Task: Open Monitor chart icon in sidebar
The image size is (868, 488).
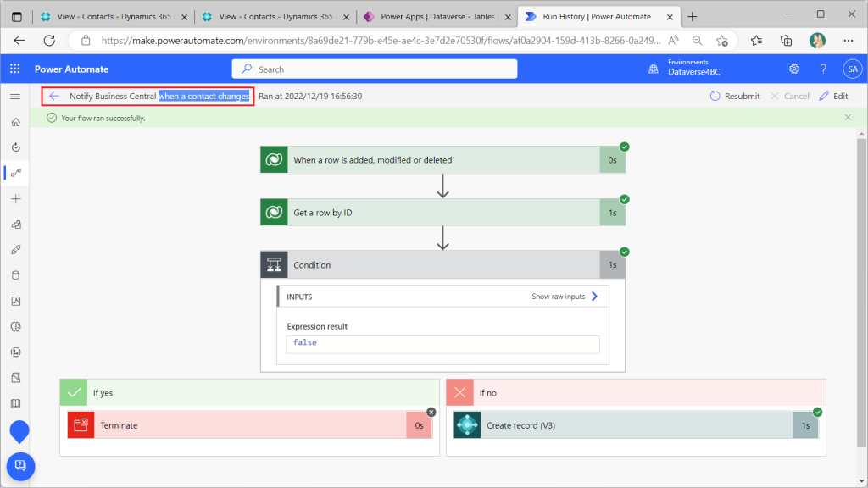Action: (x=15, y=301)
